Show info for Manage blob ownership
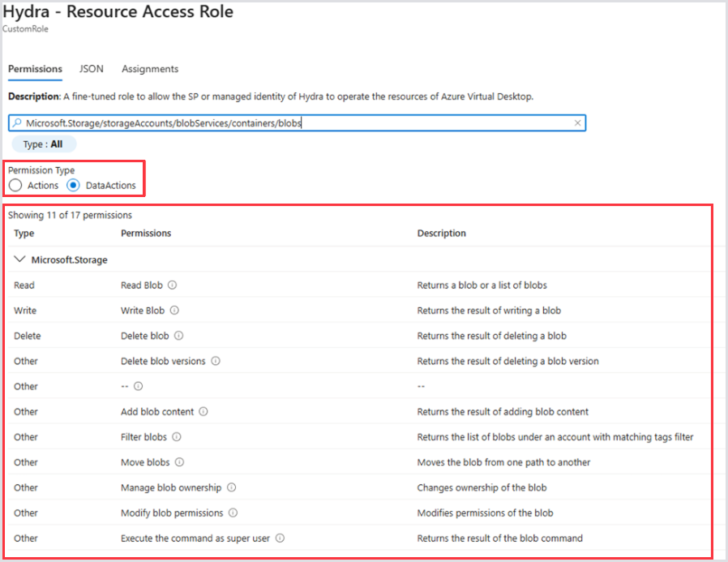This screenshot has height=562, width=728. click(x=231, y=487)
